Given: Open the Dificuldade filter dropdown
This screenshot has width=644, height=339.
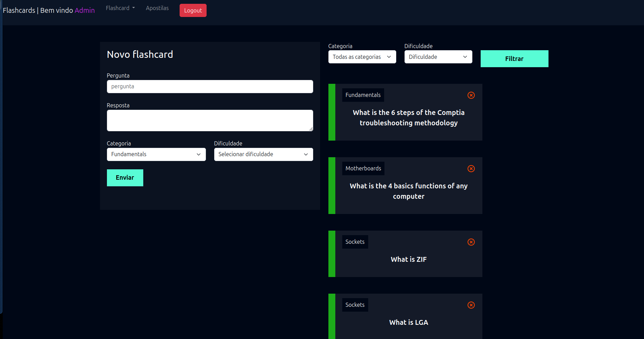Looking at the screenshot, I should [x=438, y=57].
